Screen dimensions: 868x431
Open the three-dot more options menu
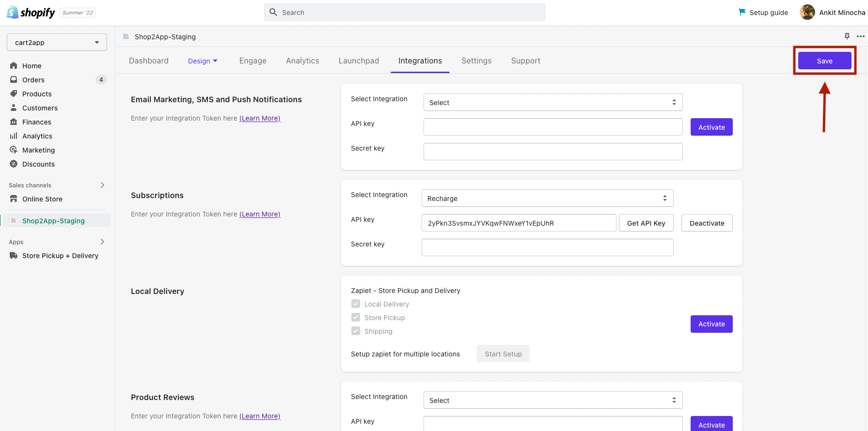861,36
